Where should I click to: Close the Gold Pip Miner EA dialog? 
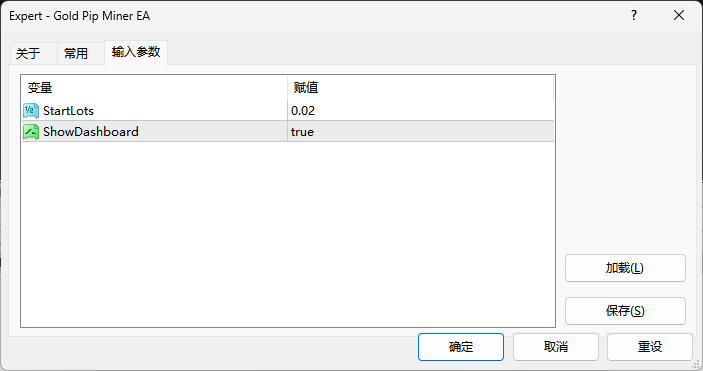[x=679, y=15]
